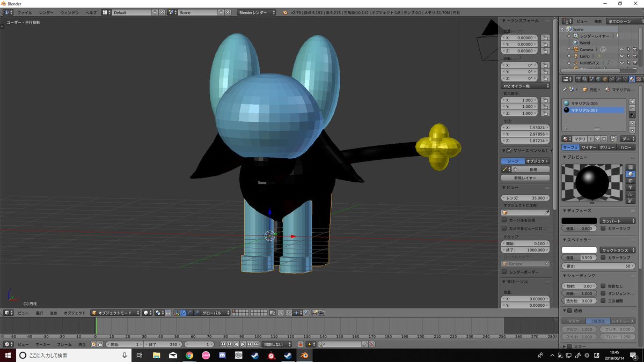
Task: Collapse the ディフューズ panel
Action: (x=565, y=211)
